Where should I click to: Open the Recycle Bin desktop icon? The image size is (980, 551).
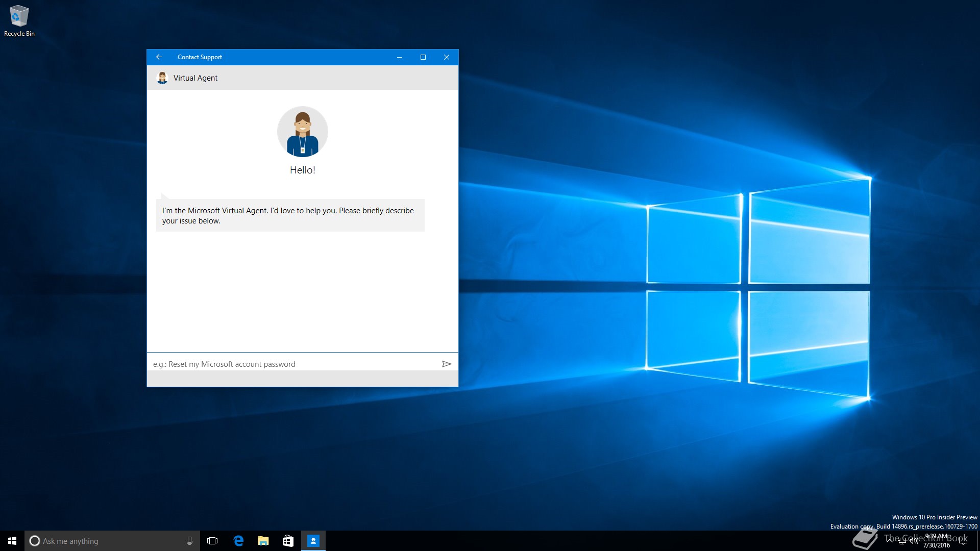pyautogui.click(x=19, y=21)
